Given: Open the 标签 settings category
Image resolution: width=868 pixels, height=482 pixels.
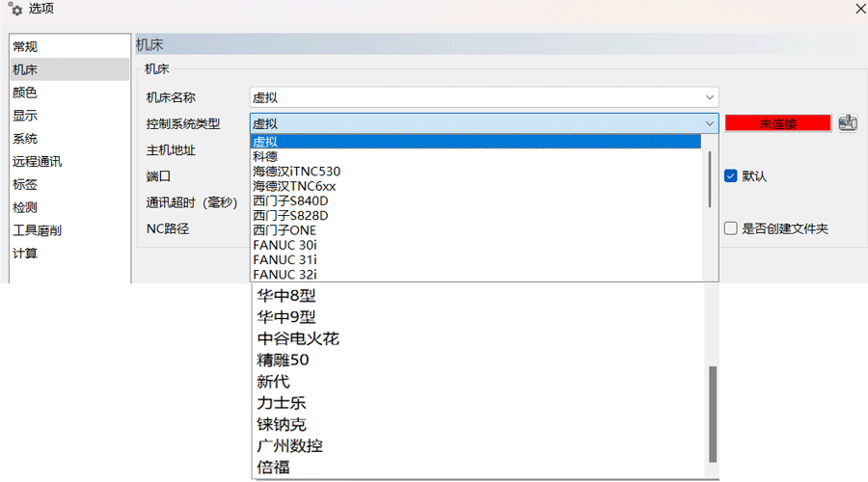Looking at the screenshot, I should [x=69, y=184].
